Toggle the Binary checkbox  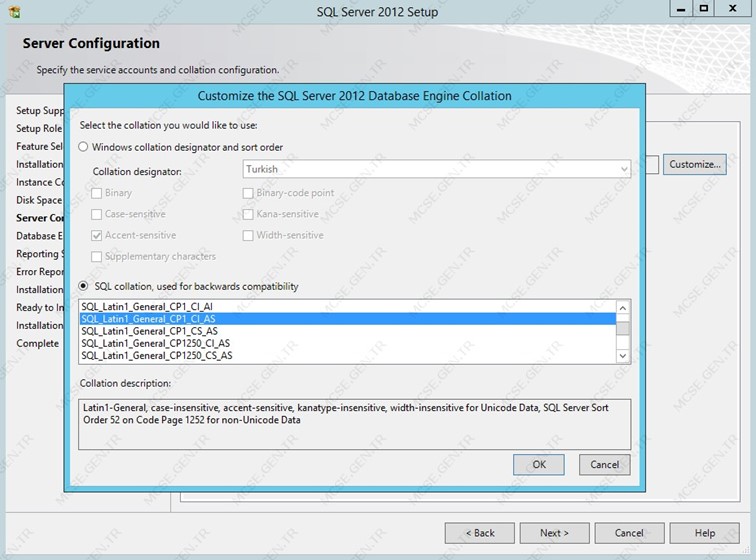click(96, 193)
